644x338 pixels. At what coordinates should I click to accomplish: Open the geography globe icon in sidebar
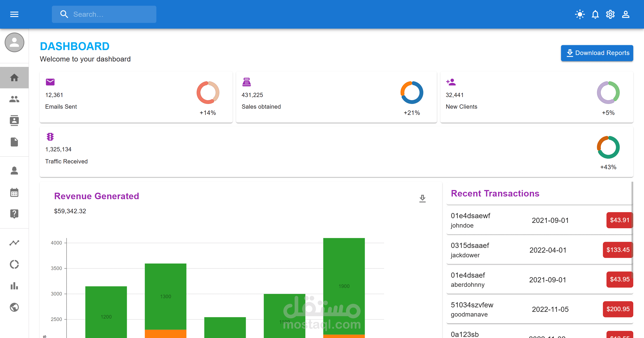(x=14, y=307)
